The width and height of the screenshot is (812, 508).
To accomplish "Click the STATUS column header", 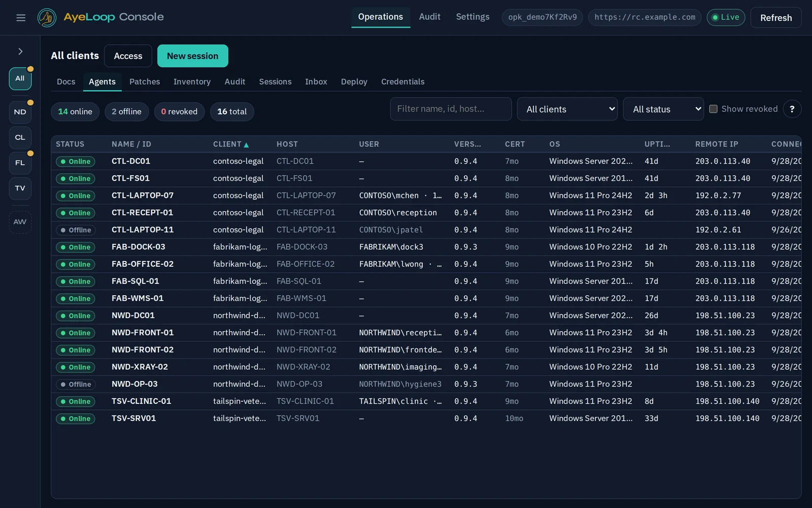I will click(x=70, y=144).
